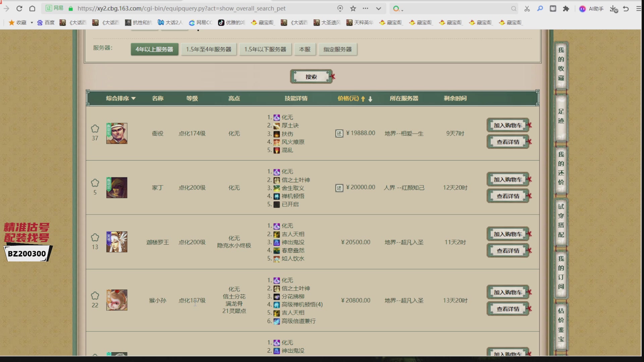Open 估价鉴宝 sidebar tab
The width and height of the screenshot is (644, 362).
point(561,325)
